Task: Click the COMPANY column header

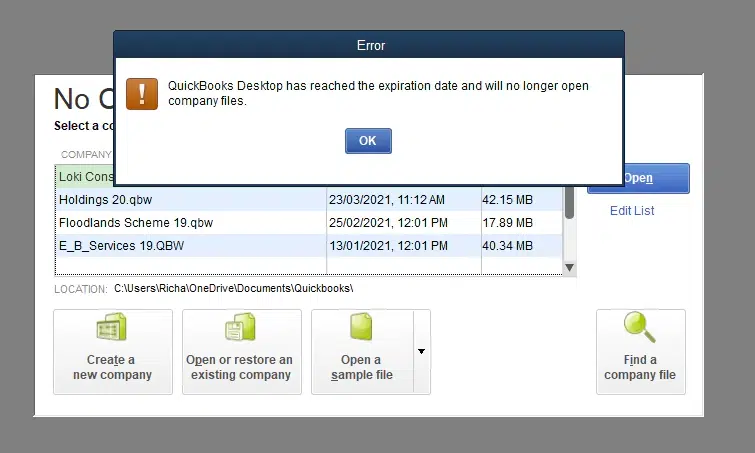Action: (86, 155)
